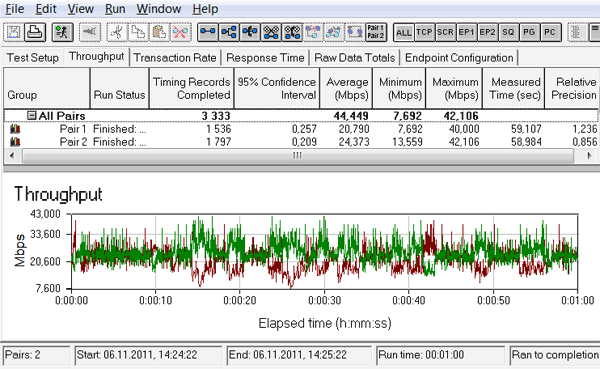600x369 pixels.
Task: Go to the Raw Data Totals tab
Action: point(354,58)
